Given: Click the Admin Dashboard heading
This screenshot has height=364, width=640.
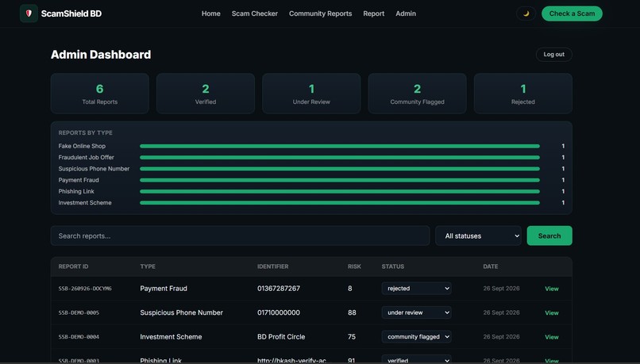Looking at the screenshot, I should [101, 55].
